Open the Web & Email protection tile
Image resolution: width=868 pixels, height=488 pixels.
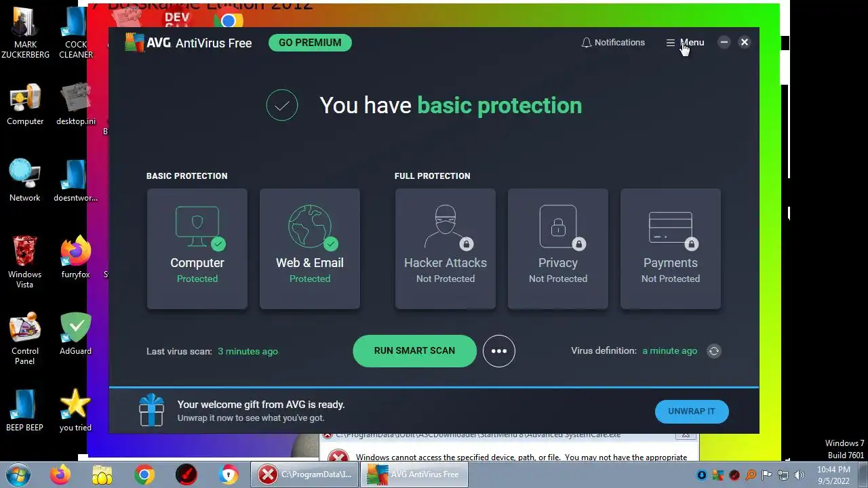pos(310,249)
